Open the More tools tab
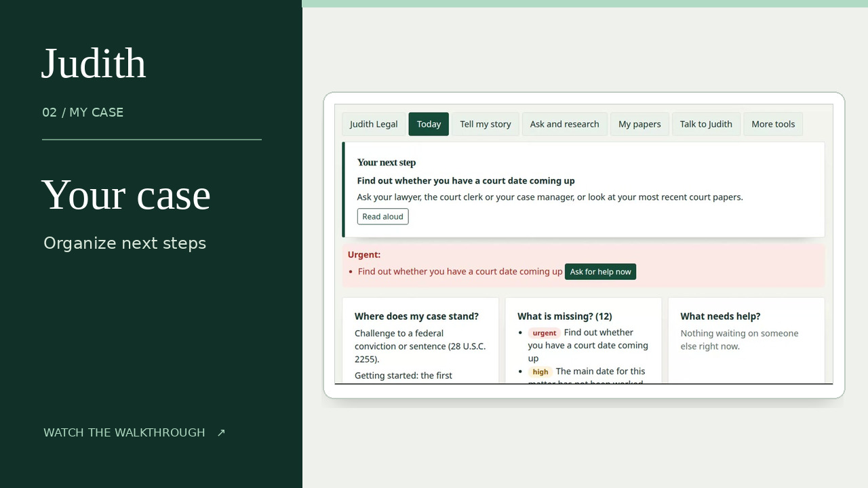The image size is (868, 488). coord(773,124)
